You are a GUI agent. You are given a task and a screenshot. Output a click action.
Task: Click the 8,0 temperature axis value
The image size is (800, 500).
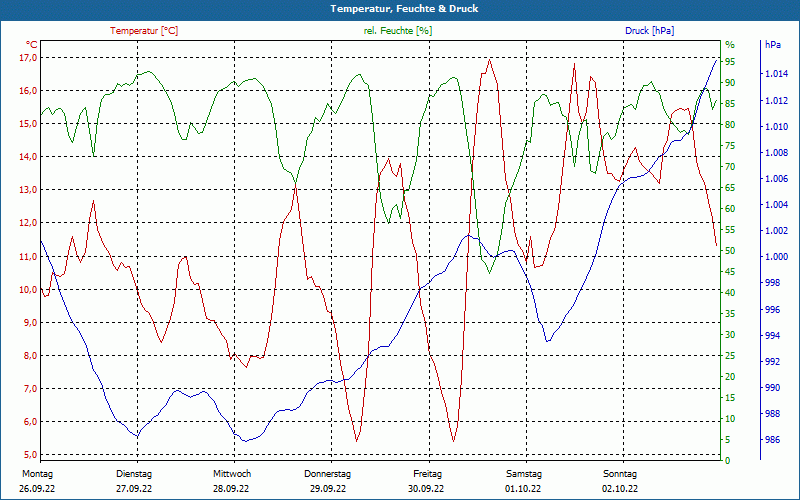[30, 356]
